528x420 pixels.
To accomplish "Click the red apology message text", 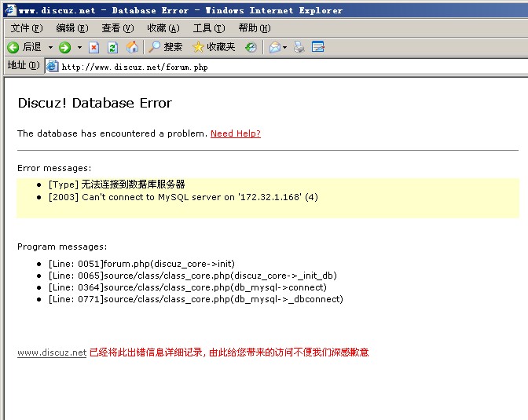I will [229, 352].
